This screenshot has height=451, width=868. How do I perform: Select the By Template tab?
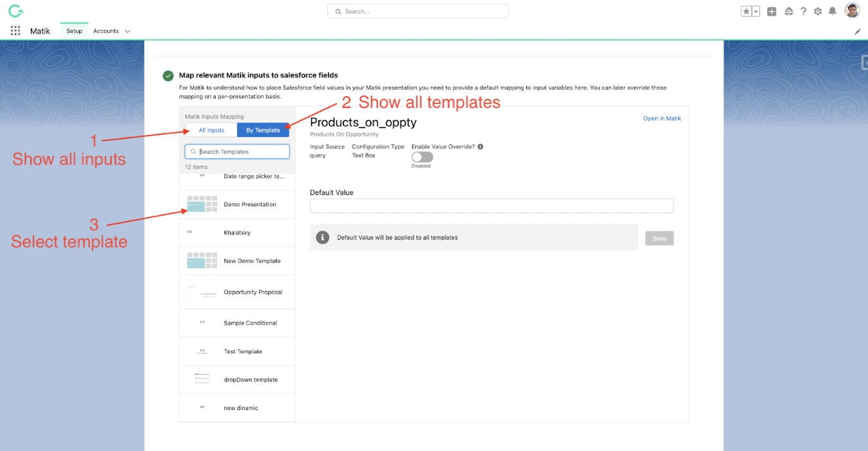coord(263,130)
